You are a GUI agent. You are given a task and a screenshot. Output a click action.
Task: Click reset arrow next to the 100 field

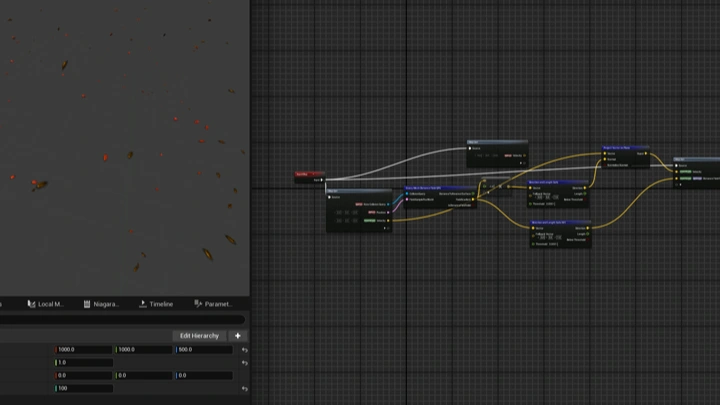[245, 388]
